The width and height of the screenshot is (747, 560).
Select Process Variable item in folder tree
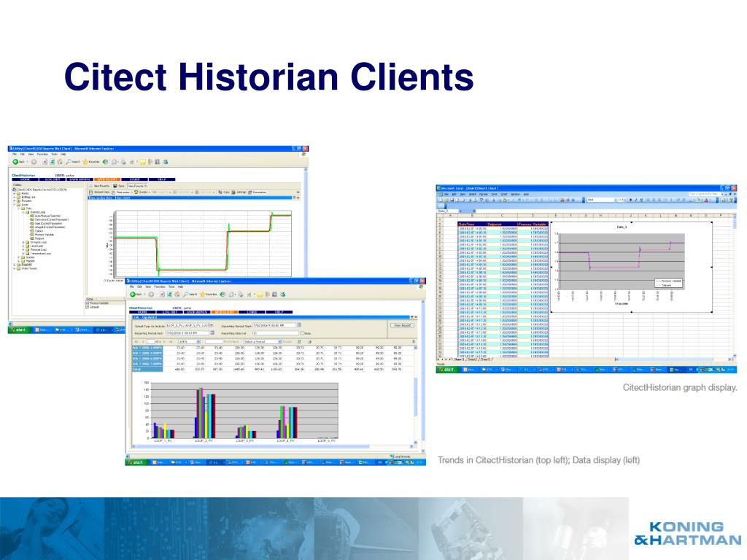[x=44, y=235]
